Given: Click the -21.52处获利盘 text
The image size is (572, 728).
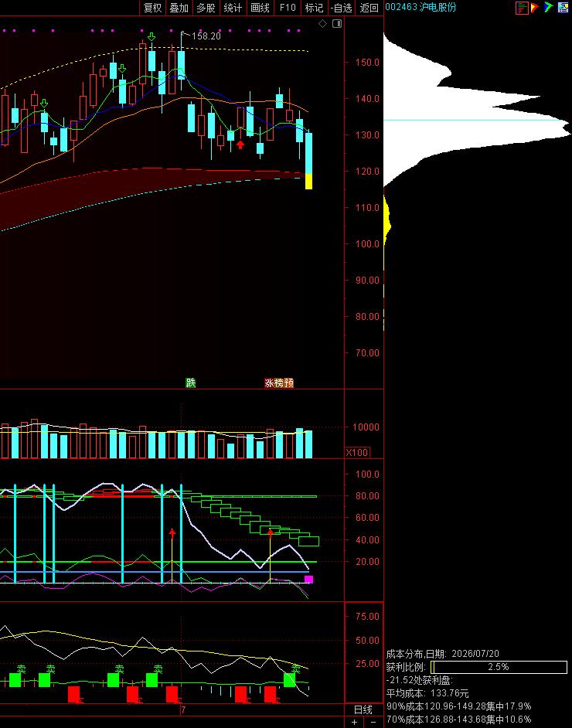Looking at the screenshot, I should (x=419, y=680).
